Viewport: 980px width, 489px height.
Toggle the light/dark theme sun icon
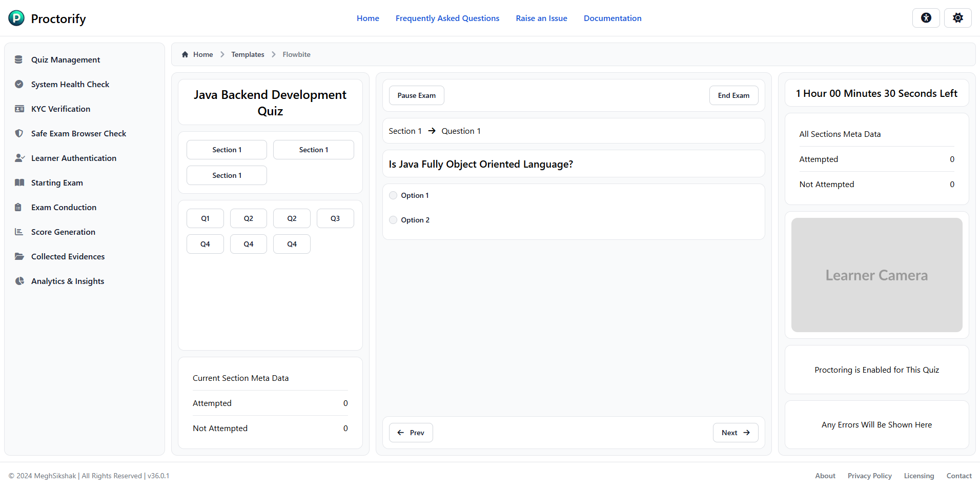pos(957,18)
